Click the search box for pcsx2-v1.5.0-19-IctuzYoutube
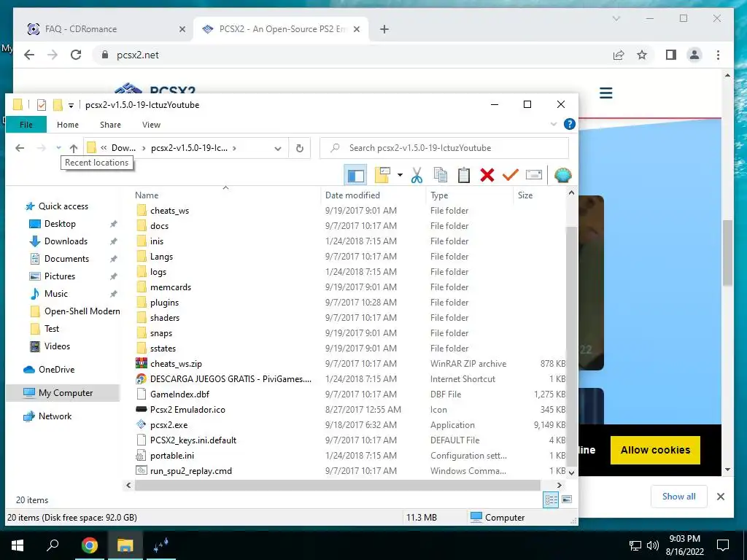Viewport: 747px width, 560px height. pyautogui.click(x=444, y=148)
